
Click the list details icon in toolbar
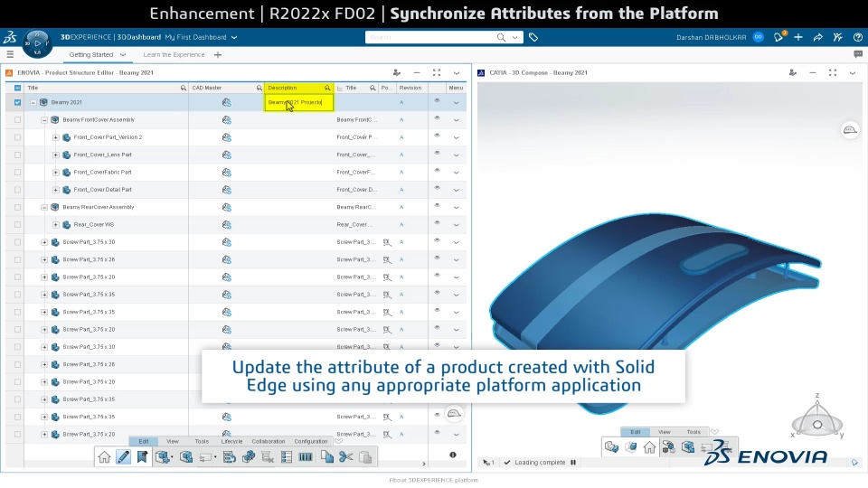[x=287, y=457]
